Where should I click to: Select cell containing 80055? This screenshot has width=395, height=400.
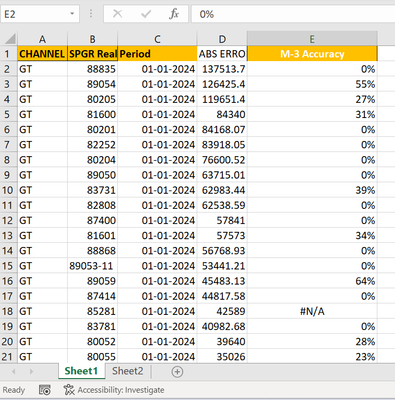93,357
